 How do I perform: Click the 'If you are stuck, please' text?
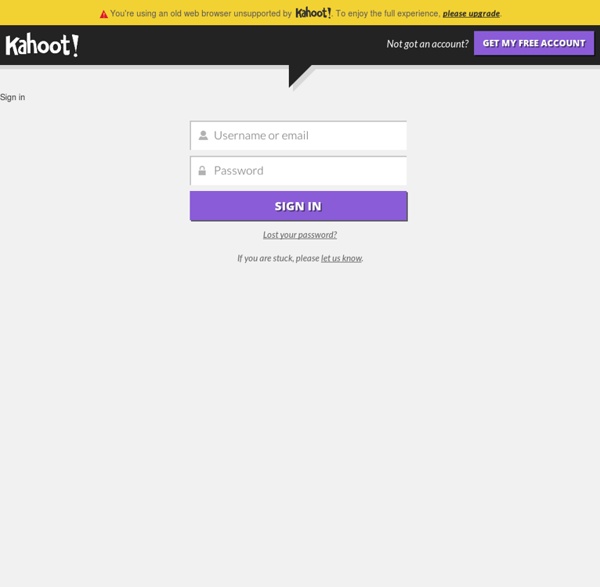click(x=278, y=258)
